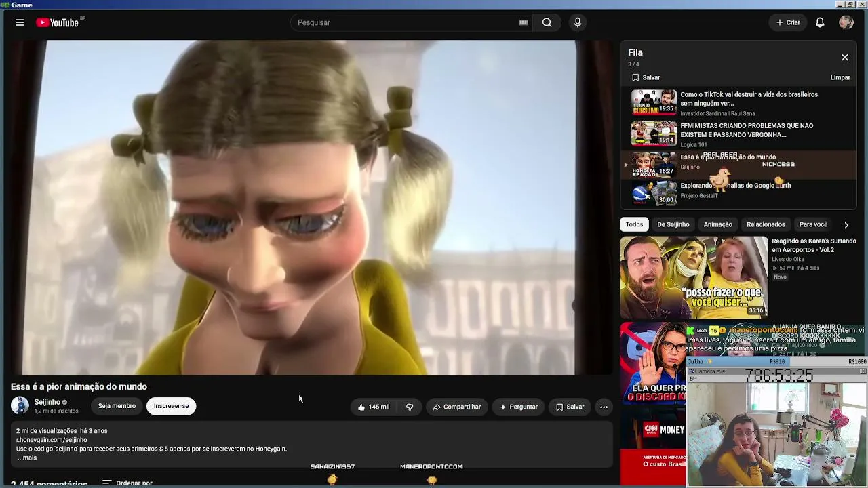Click the Perguntar ask button
The image size is (868, 488).
click(519, 407)
